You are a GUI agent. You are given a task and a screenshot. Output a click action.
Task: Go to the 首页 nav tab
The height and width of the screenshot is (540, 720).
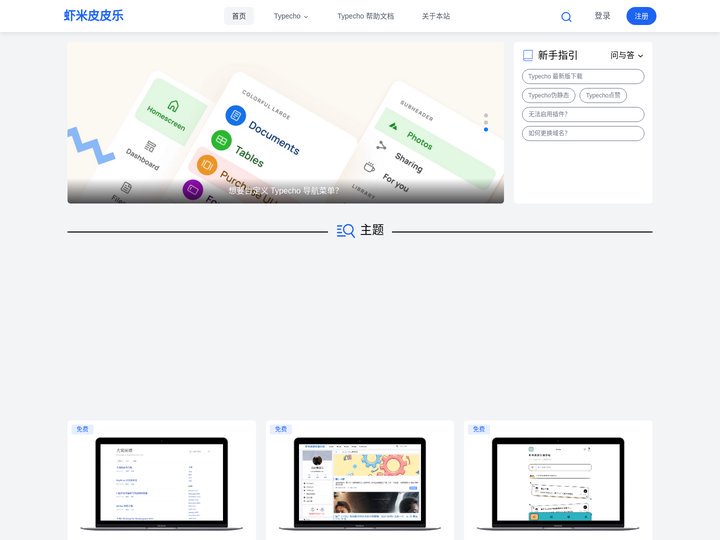point(239,16)
